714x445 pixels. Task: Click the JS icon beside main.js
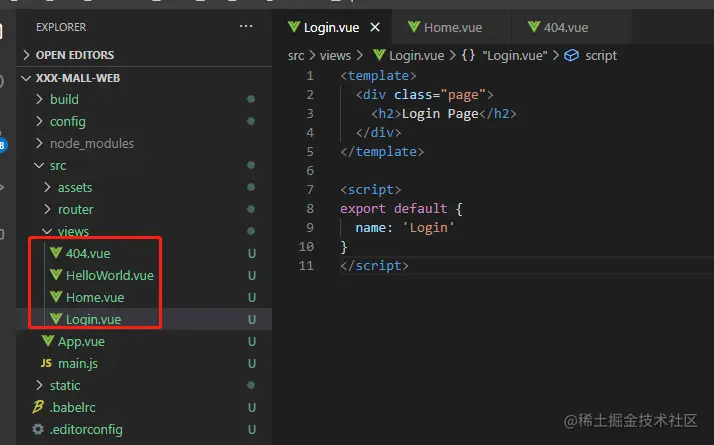pyautogui.click(x=46, y=363)
